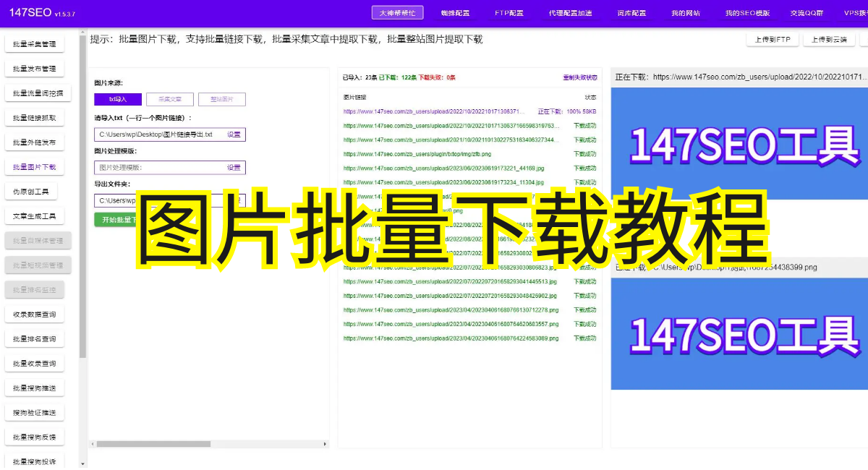This screenshot has height=470, width=868.
Task: Click the 上传到FTP button
Action: (x=773, y=40)
